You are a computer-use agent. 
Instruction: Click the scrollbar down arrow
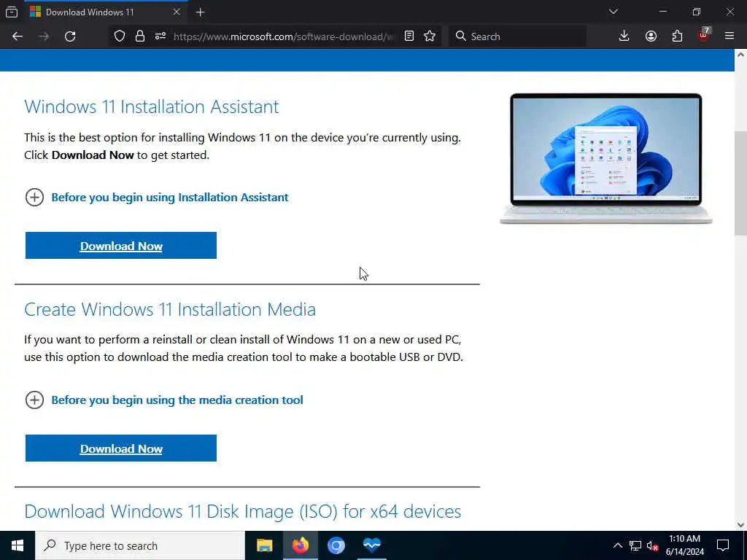click(x=740, y=525)
